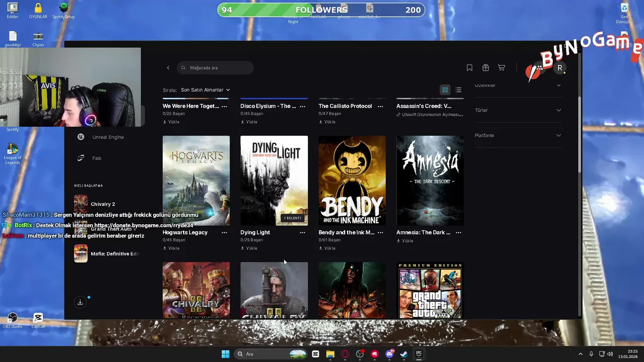The width and height of the screenshot is (644, 362).
Task: Open OBS Studio from the taskbar
Action: point(360,354)
